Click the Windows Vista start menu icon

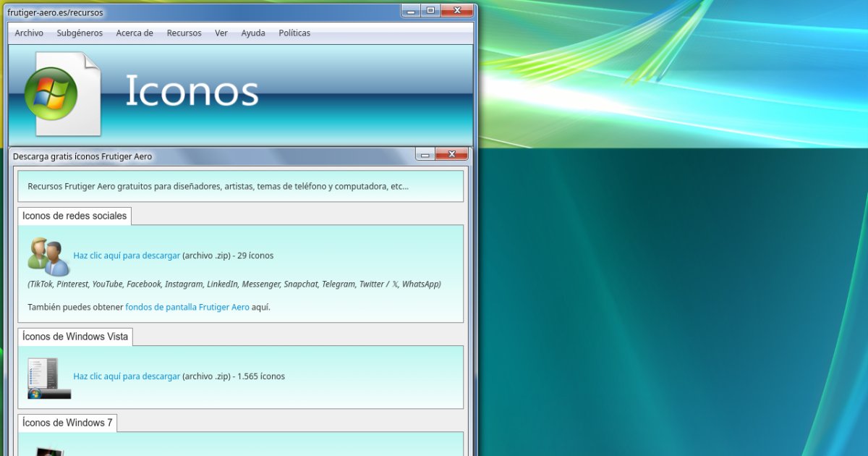(49, 378)
